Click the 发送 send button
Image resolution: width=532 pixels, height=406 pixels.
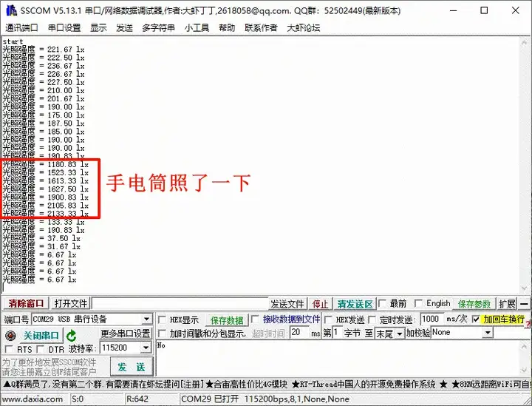pyautogui.click(x=132, y=367)
